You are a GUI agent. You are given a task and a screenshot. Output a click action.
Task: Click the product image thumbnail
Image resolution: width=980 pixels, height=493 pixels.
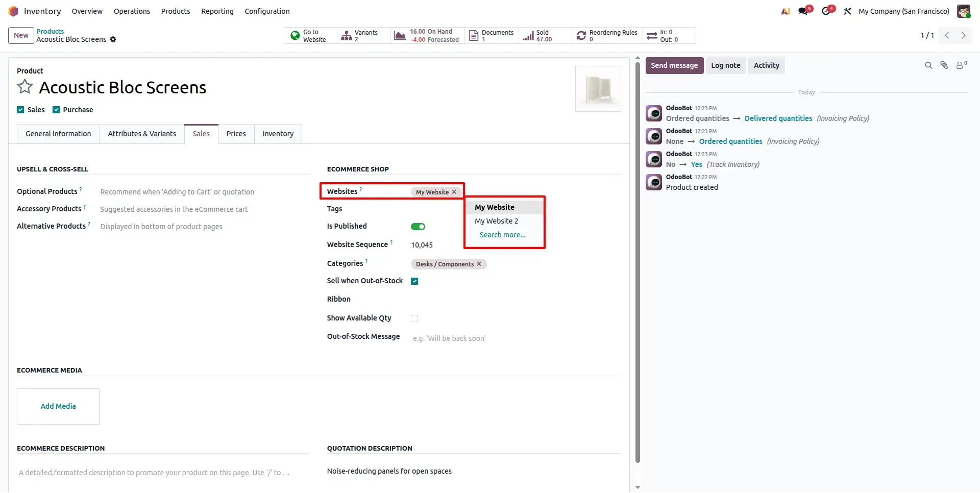[598, 89]
